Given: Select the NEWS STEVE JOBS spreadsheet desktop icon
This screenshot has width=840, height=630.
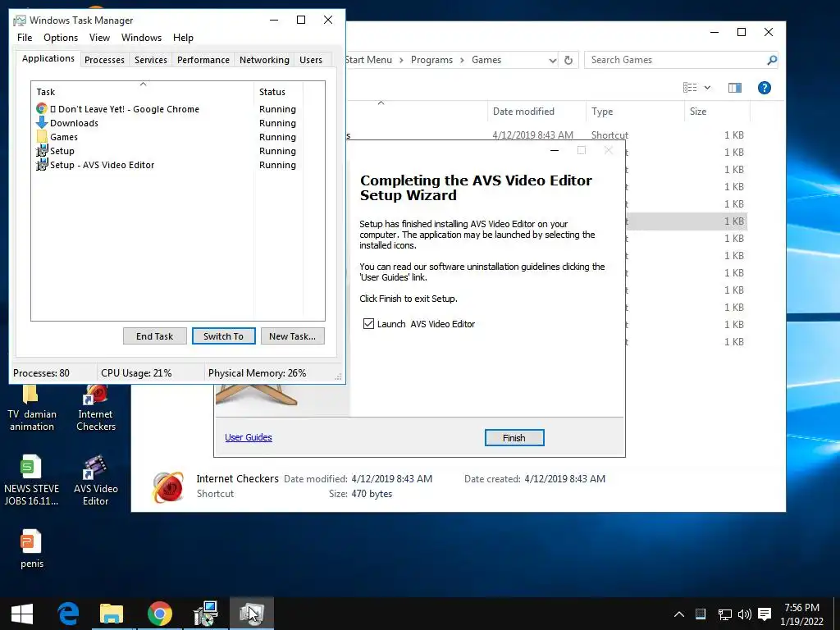Looking at the screenshot, I should click(x=32, y=481).
